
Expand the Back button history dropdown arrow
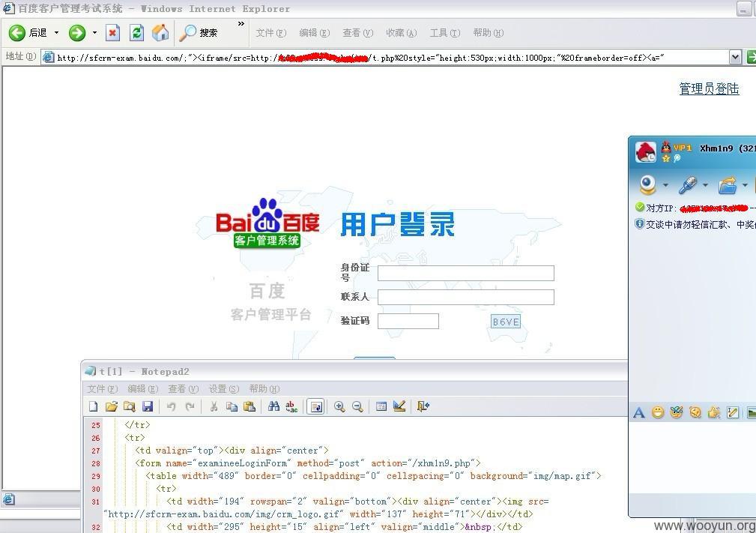pos(56,33)
